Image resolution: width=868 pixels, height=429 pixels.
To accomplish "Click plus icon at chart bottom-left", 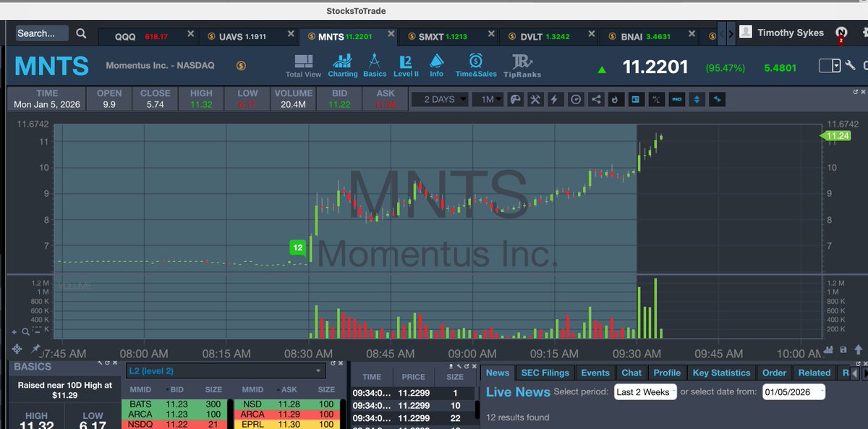I will (x=14, y=331).
